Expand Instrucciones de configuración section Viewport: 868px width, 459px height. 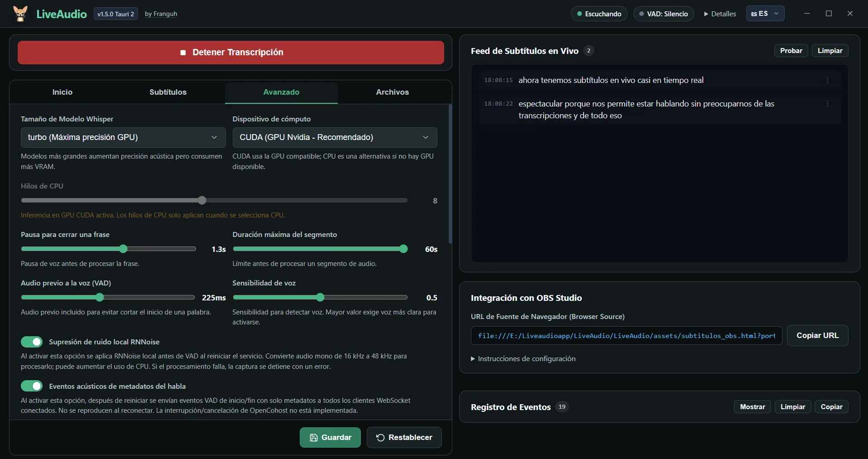[523, 359]
